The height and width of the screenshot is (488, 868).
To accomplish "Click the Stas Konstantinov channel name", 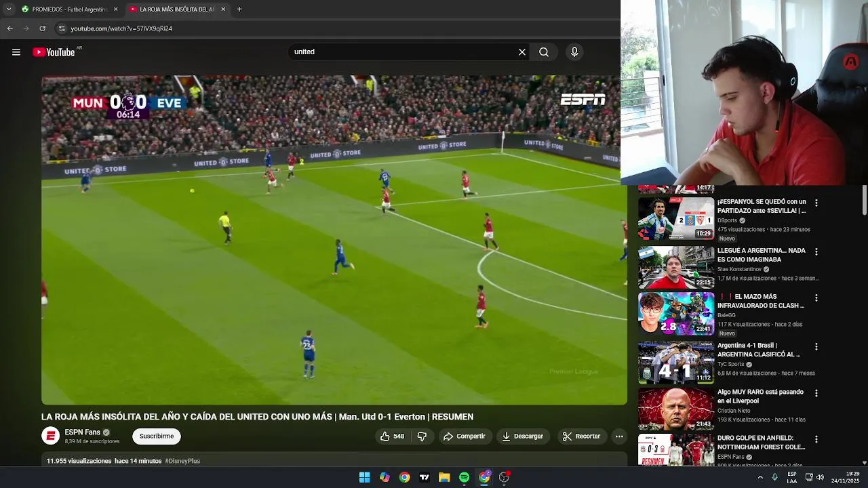I will (x=739, y=269).
